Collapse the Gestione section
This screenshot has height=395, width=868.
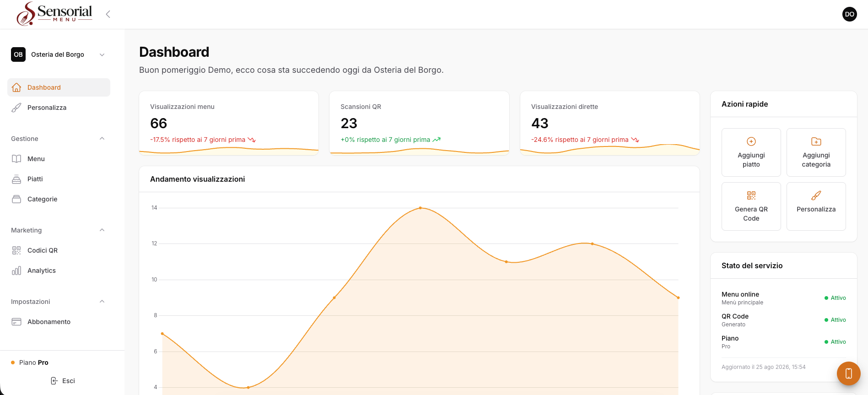click(102, 139)
